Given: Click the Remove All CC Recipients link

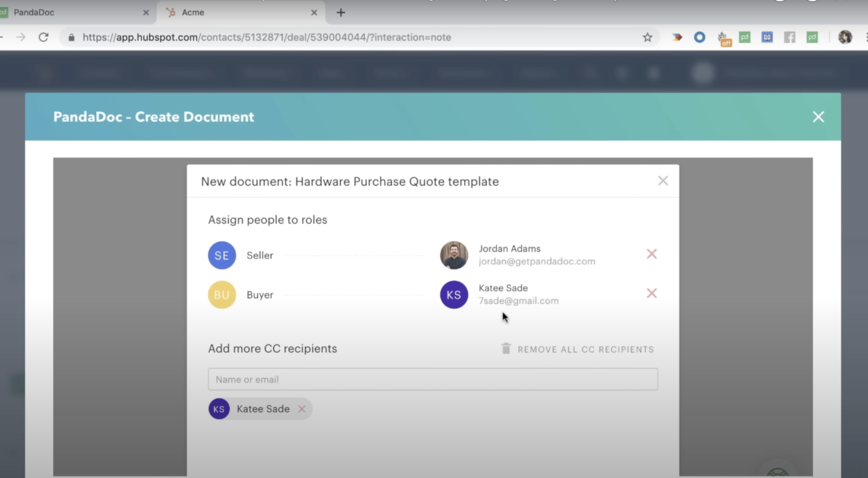Looking at the screenshot, I should click(586, 349).
